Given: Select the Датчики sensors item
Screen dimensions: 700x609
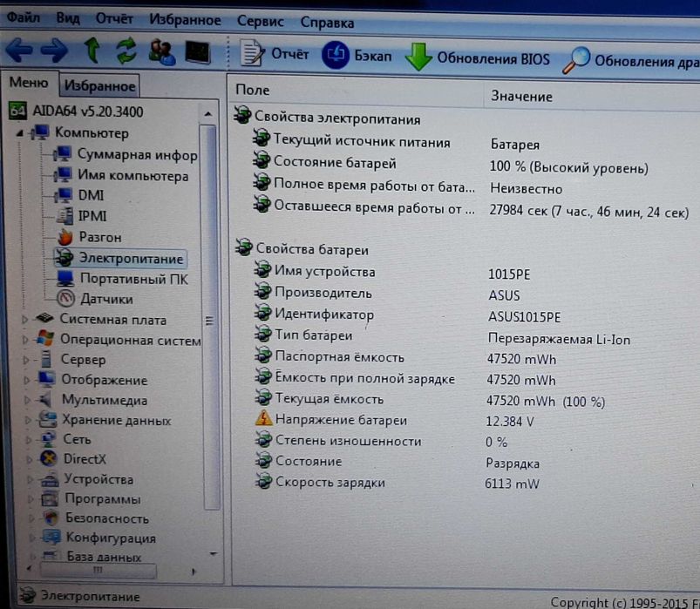Looking at the screenshot, I should (95, 299).
